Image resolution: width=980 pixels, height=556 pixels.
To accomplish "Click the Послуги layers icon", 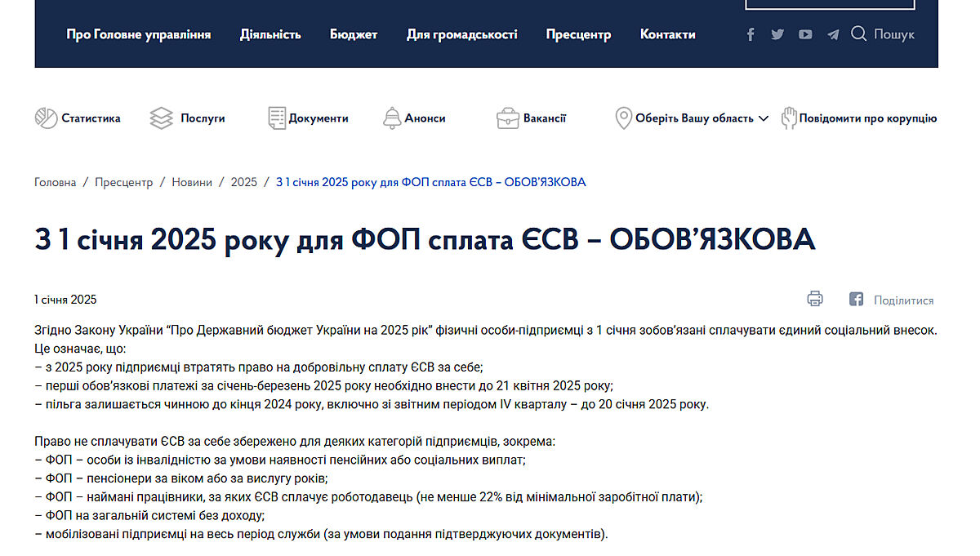I will (x=162, y=118).
